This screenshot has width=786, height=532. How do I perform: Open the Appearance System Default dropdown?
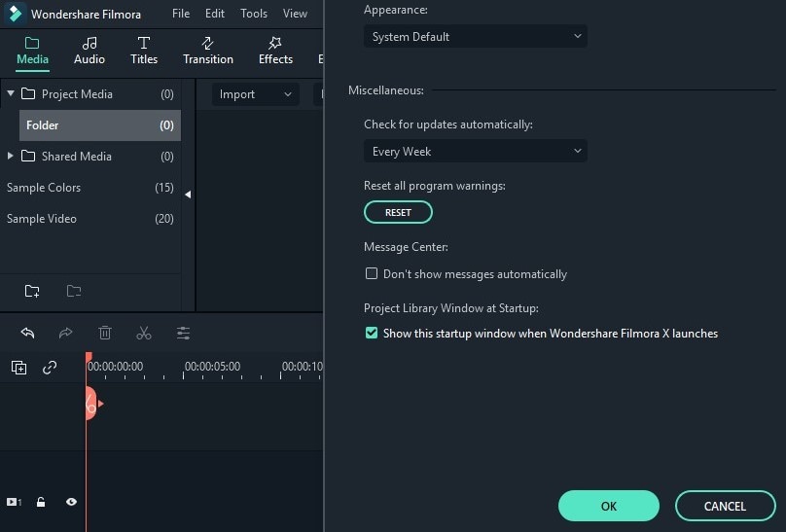(476, 37)
